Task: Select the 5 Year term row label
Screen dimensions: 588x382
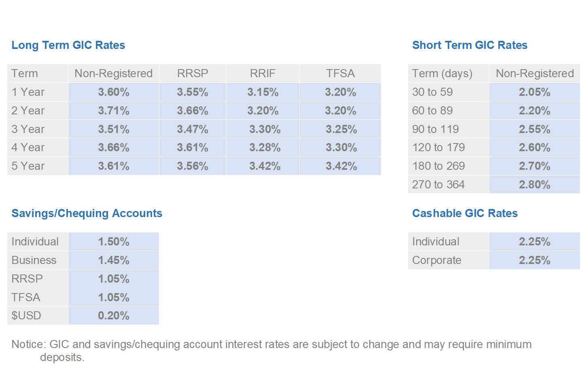Action: (28, 166)
